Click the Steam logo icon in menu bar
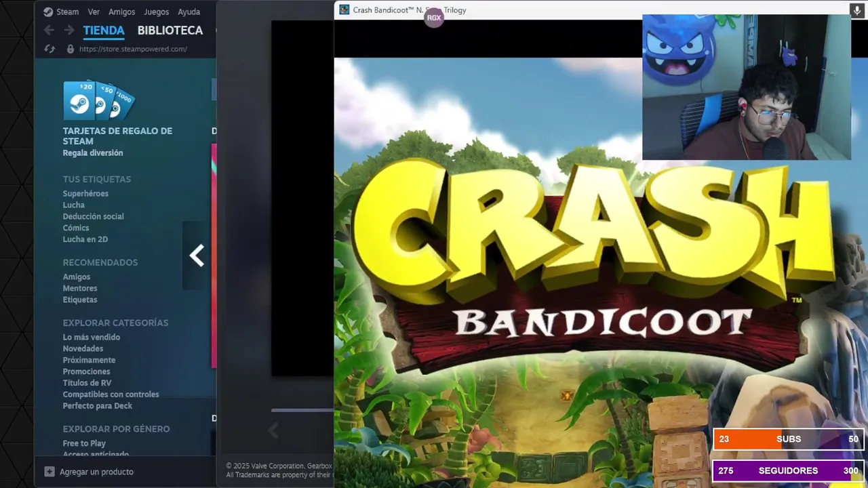The image size is (868, 488). pyautogui.click(x=48, y=12)
